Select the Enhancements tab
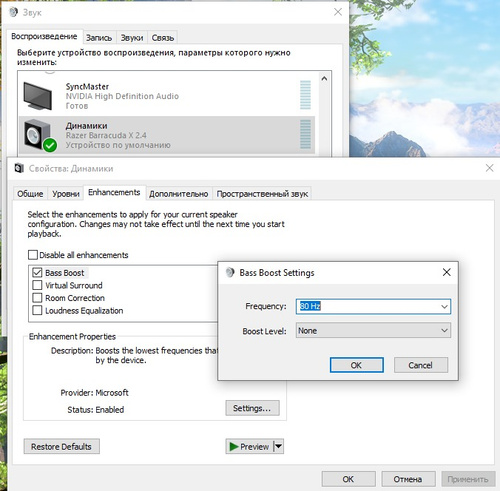500x491 pixels. 114,192
